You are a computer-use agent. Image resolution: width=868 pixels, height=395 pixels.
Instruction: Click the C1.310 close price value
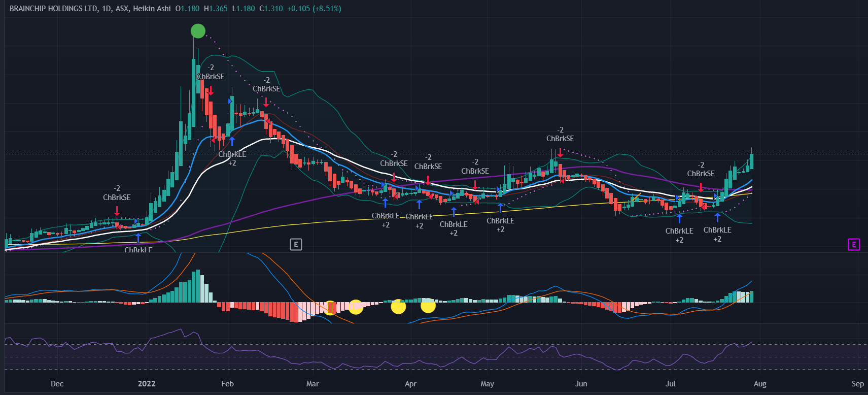(271, 9)
